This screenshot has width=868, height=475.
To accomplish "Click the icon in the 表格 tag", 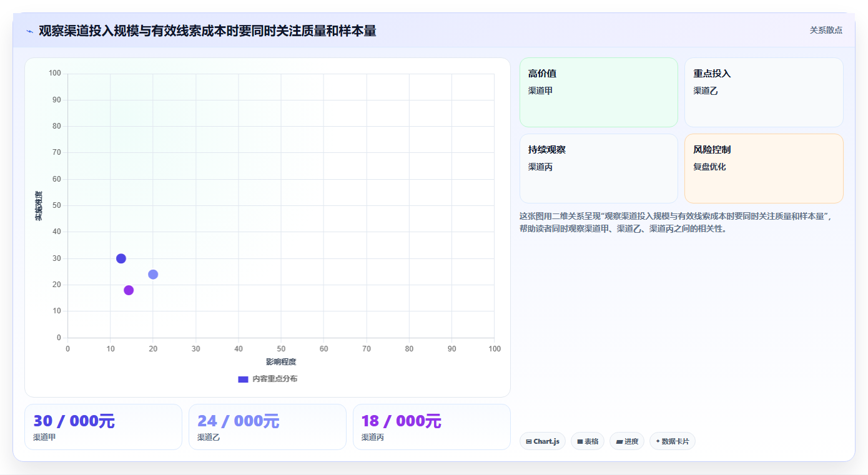I will [580, 442].
